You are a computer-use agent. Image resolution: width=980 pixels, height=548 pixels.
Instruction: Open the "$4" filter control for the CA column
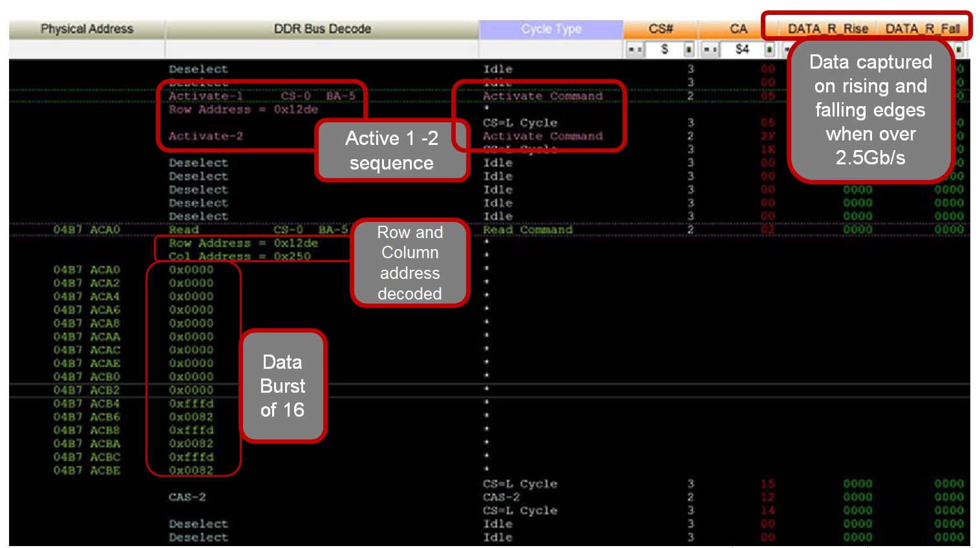[743, 49]
